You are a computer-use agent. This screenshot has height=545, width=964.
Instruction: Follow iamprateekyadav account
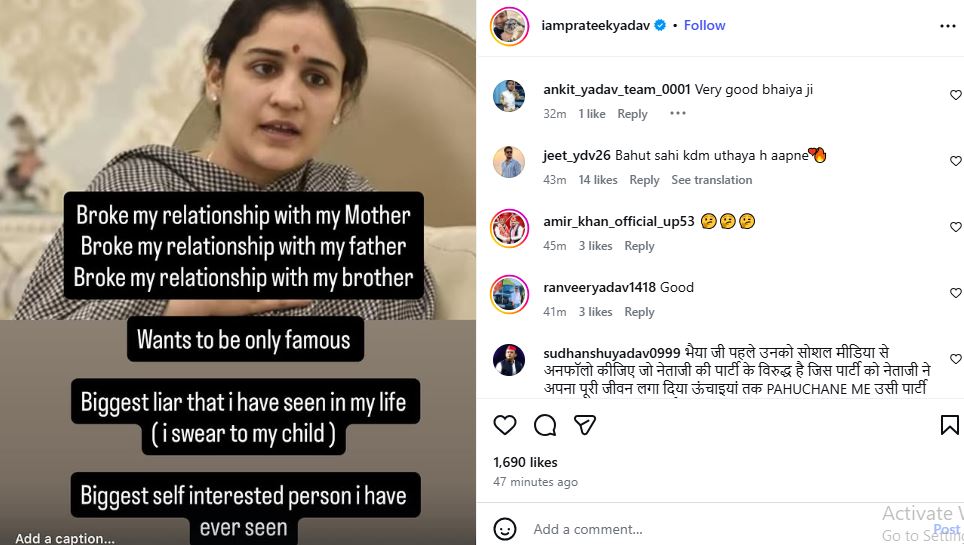pos(704,25)
